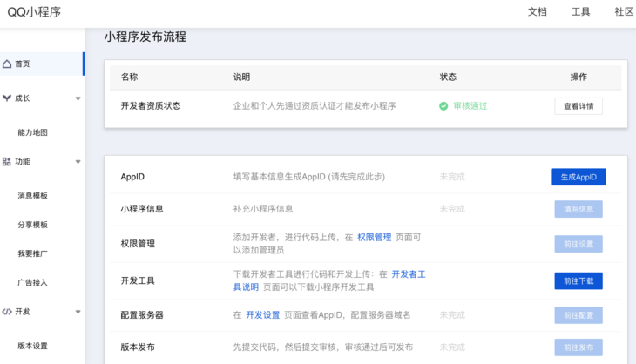The width and height of the screenshot is (636, 364).
Task: Click the 填写信息 button
Action: tap(578, 209)
